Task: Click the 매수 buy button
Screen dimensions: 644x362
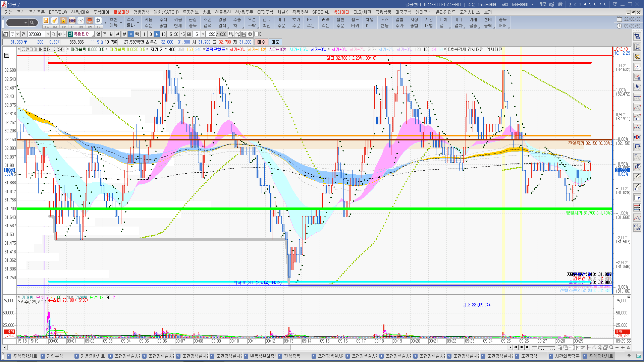Action: click(x=261, y=42)
